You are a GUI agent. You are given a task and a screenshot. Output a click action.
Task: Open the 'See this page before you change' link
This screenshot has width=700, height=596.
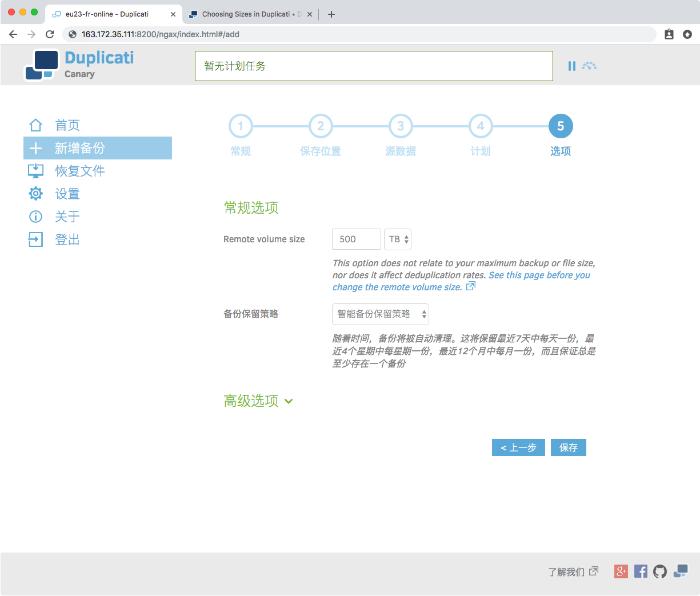[x=539, y=275]
